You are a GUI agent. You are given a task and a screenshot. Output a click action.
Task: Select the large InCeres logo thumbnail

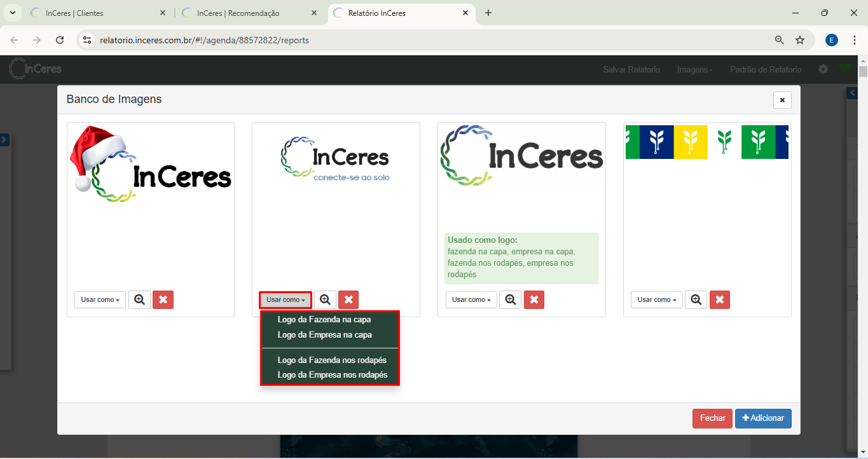(x=521, y=156)
